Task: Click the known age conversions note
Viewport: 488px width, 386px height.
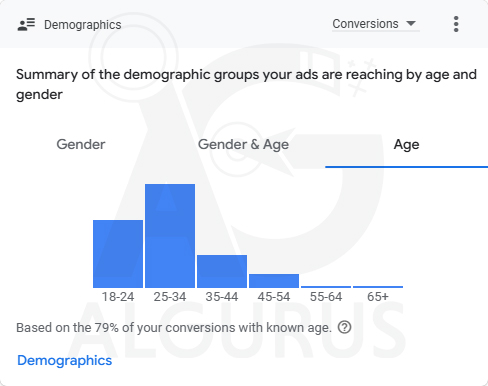Action: [174, 328]
